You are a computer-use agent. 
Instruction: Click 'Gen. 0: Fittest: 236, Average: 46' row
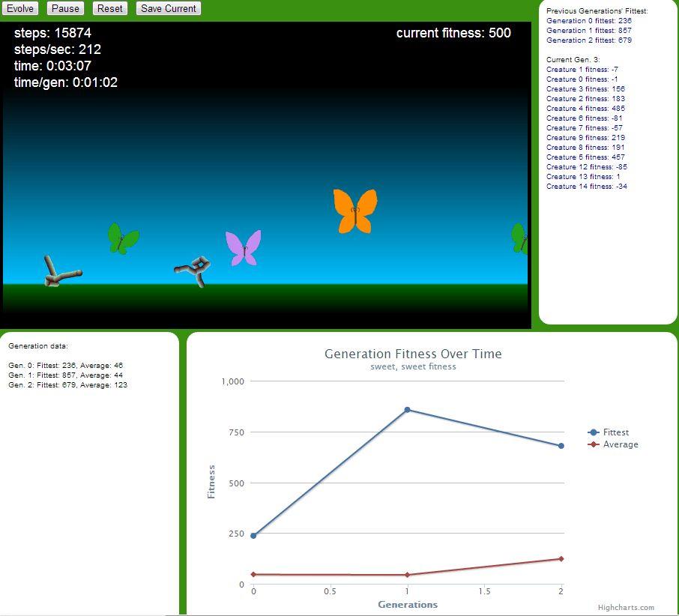[x=65, y=366]
